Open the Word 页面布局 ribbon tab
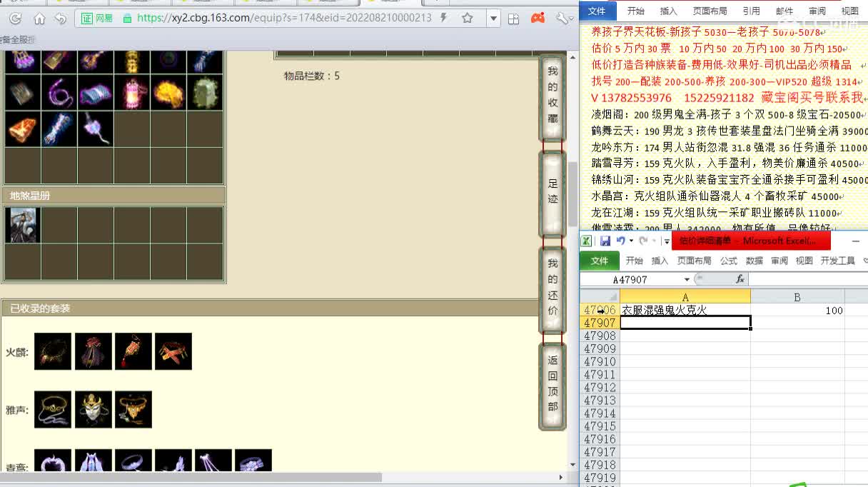This screenshot has width=868, height=487. 710,11
